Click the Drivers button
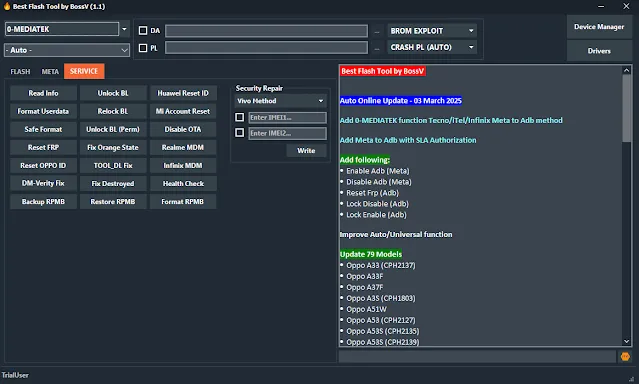 [599, 51]
